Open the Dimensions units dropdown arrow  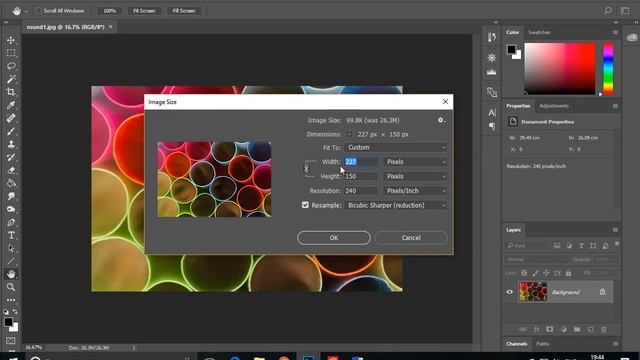[x=349, y=134]
